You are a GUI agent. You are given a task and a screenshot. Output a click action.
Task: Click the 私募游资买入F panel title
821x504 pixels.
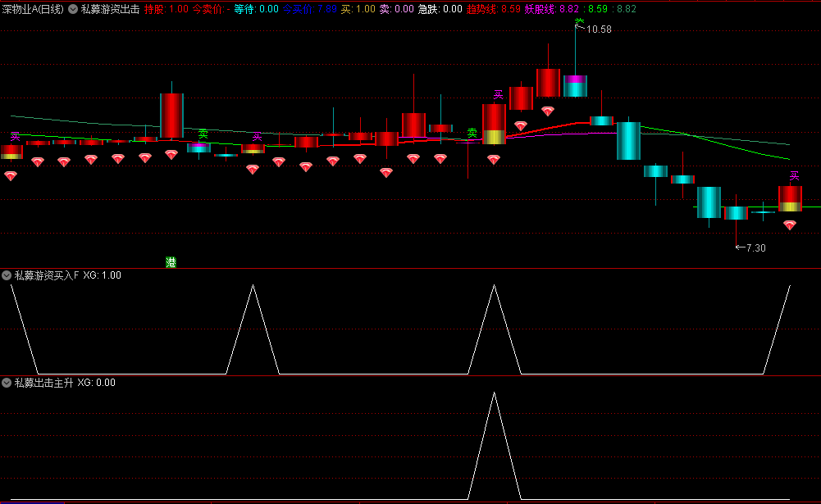[47, 275]
